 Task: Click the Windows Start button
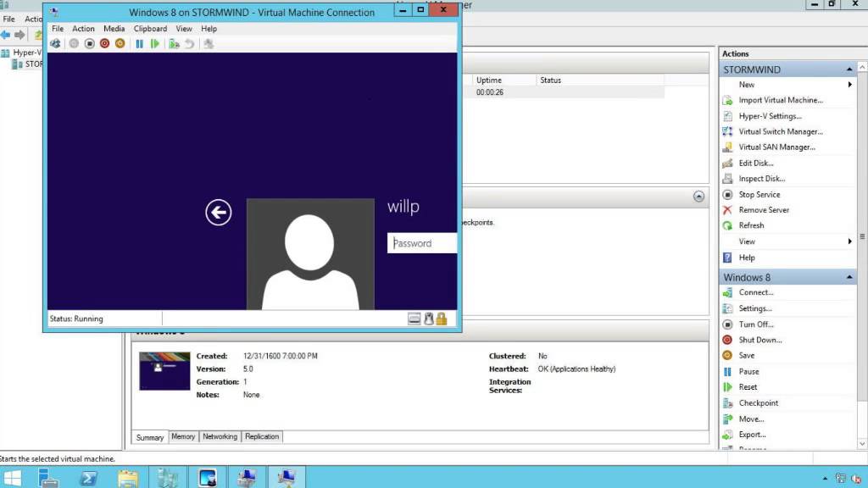click(12, 478)
